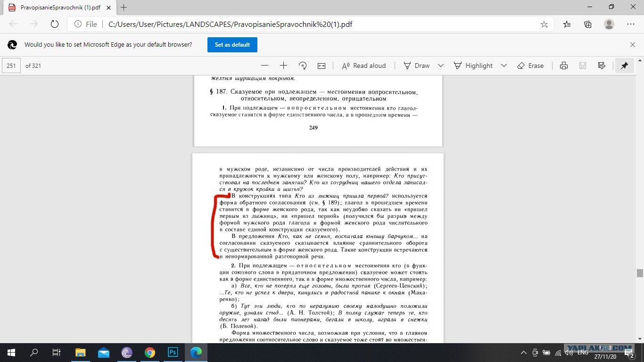Open the Wi-Fi network flyout
Viewport: 644px width, 362px height.
pyautogui.click(x=558, y=353)
